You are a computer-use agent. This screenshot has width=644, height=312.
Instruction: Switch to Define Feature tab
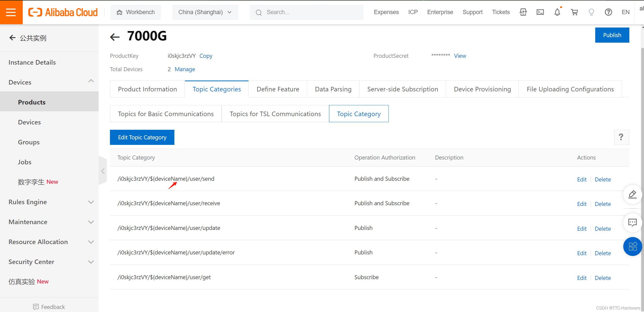click(278, 89)
